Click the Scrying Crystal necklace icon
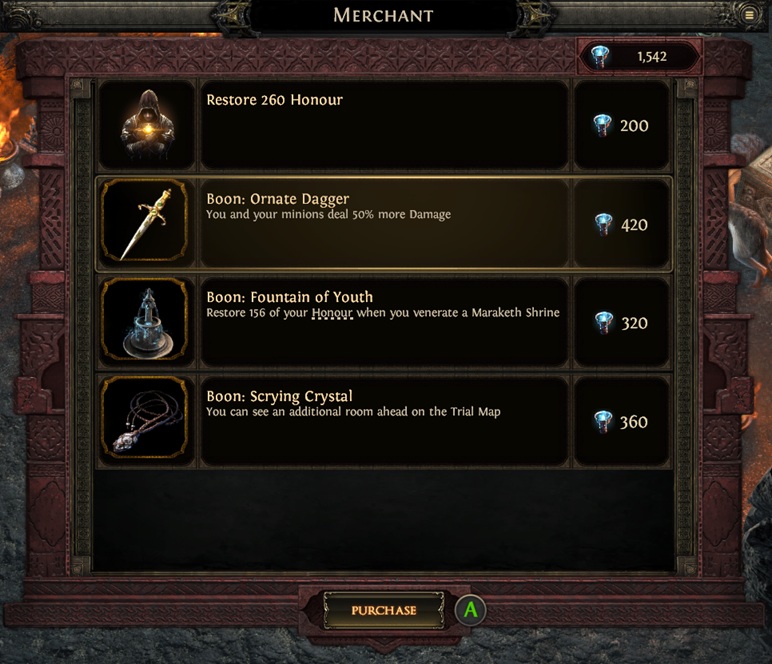This screenshot has width=772, height=664. pos(145,420)
